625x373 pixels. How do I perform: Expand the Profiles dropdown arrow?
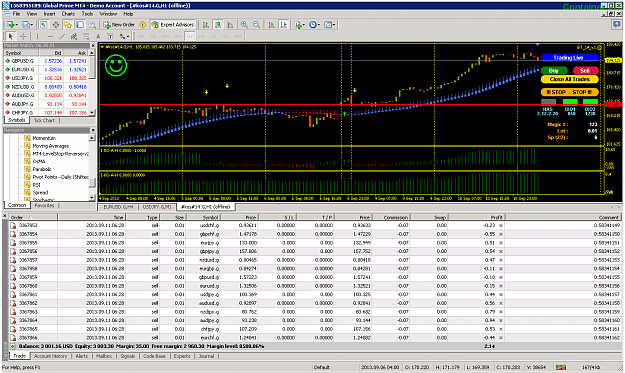(32, 25)
